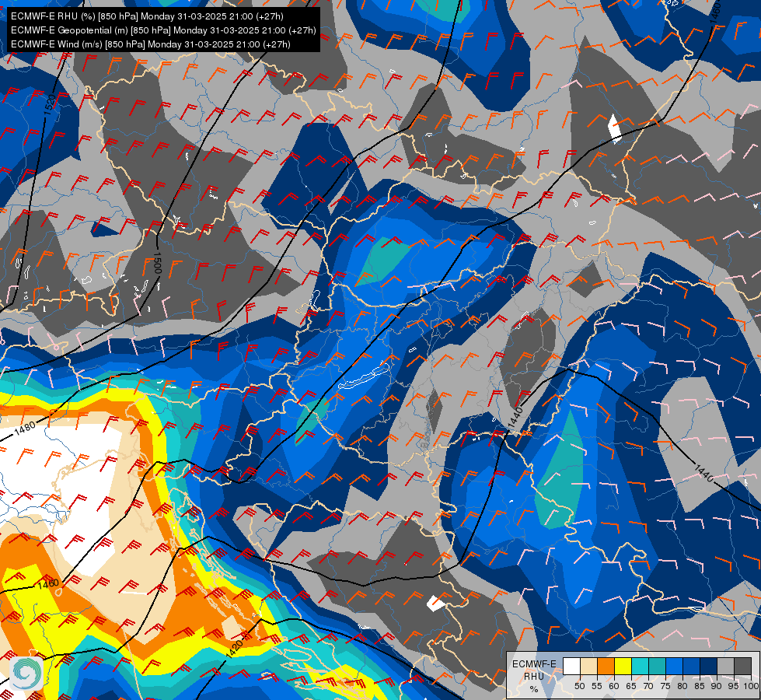Pick the teal 70-75% legend swatch
Screen dimensions: 761x700
point(657,666)
